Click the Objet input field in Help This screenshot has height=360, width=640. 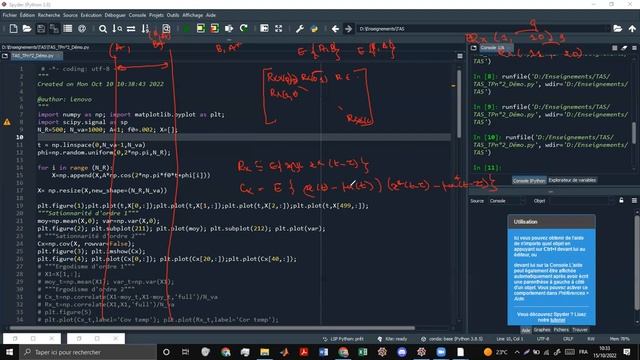tap(582, 201)
